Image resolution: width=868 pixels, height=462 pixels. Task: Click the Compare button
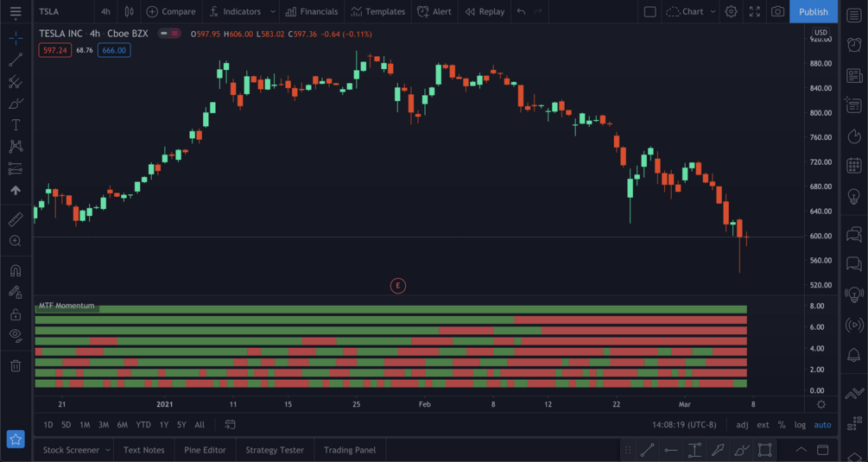pos(170,11)
